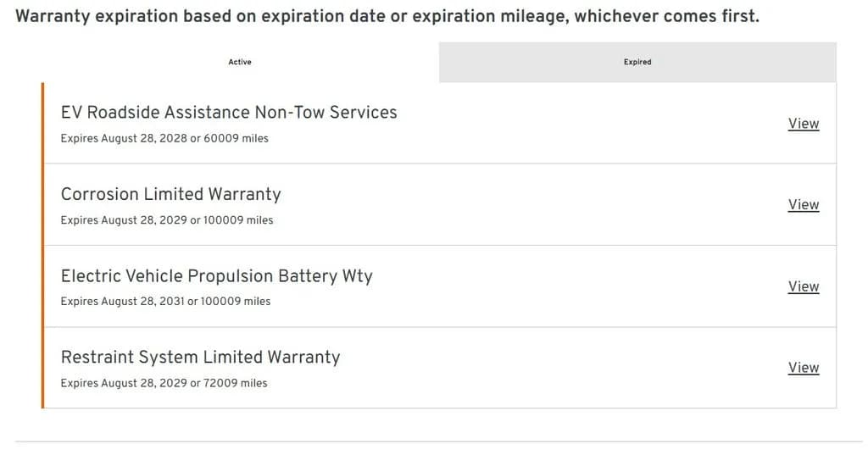View Corrosion Limited Warranty details
The height and width of the screenshot is (455, 868).
tap(804, 205)
